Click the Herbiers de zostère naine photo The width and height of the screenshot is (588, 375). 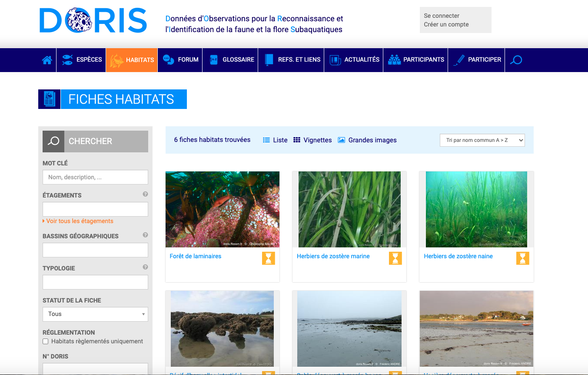tap(476, 209)
